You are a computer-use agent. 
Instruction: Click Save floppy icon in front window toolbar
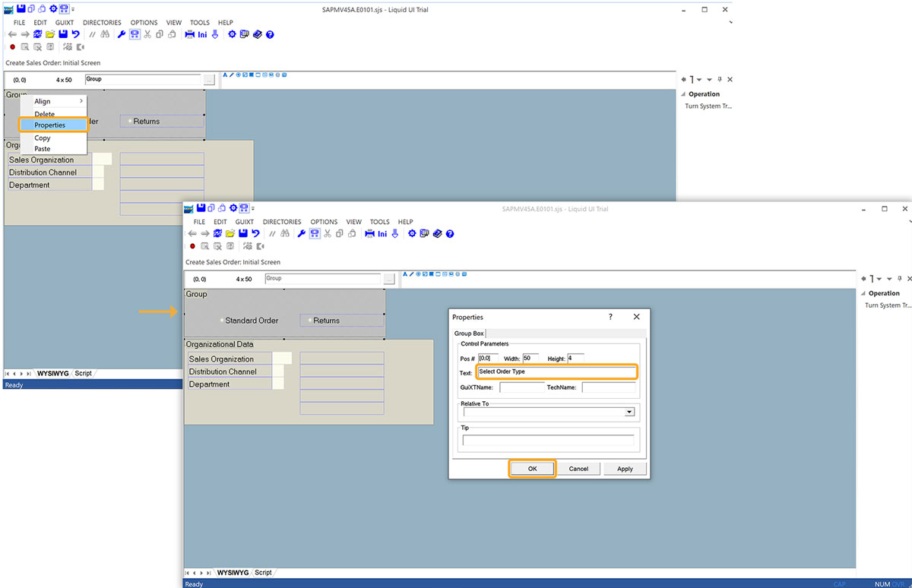tap(242, 234)
